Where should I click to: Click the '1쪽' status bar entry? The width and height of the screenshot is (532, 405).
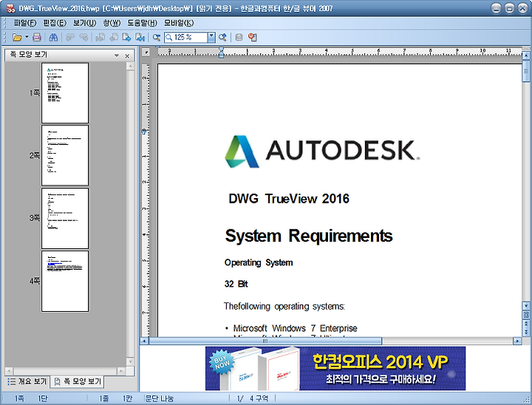[x=19, y=398]
